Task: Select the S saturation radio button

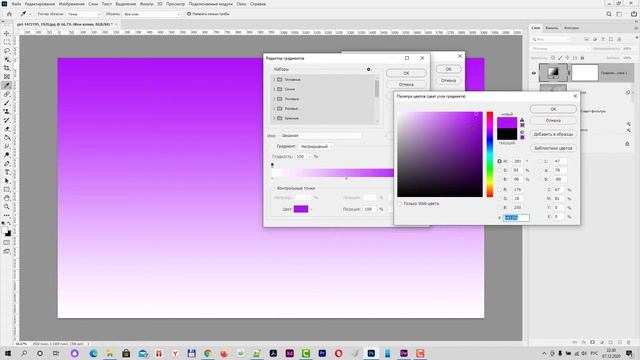Action: point(499,170)
